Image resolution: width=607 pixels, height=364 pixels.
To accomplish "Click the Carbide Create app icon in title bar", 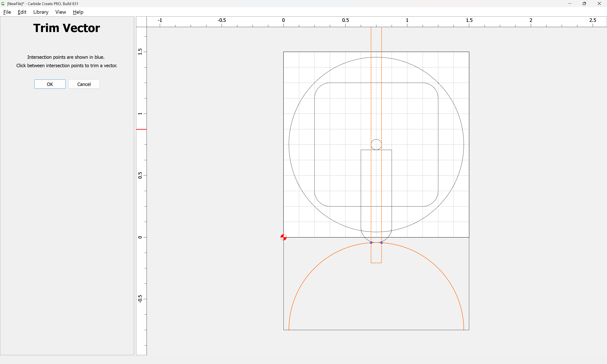I will (x=3, y=4).
